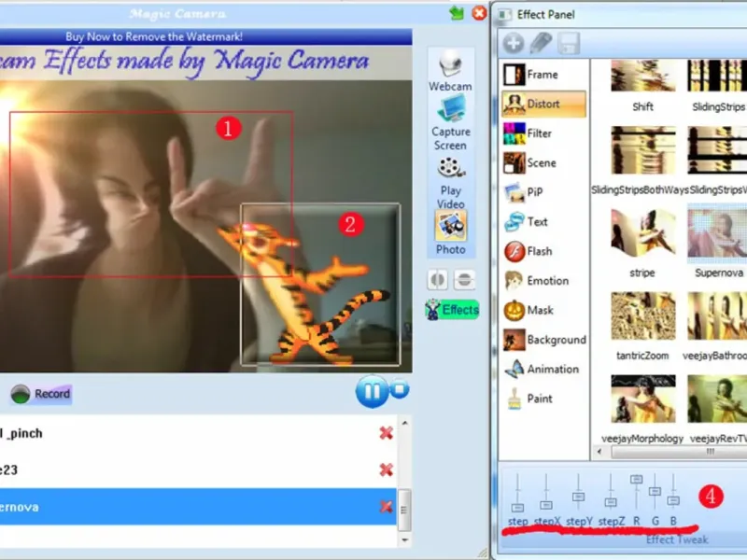Open the Play Video source

[x=451, y=183]
